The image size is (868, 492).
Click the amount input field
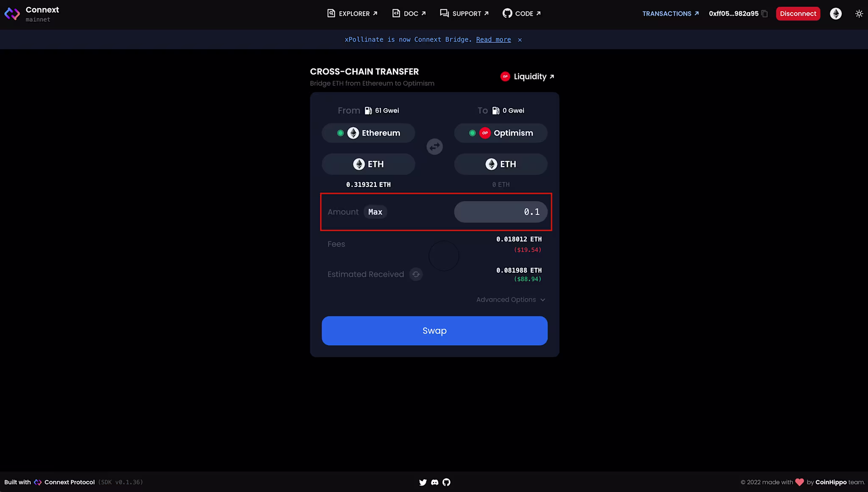pos(501,212)
